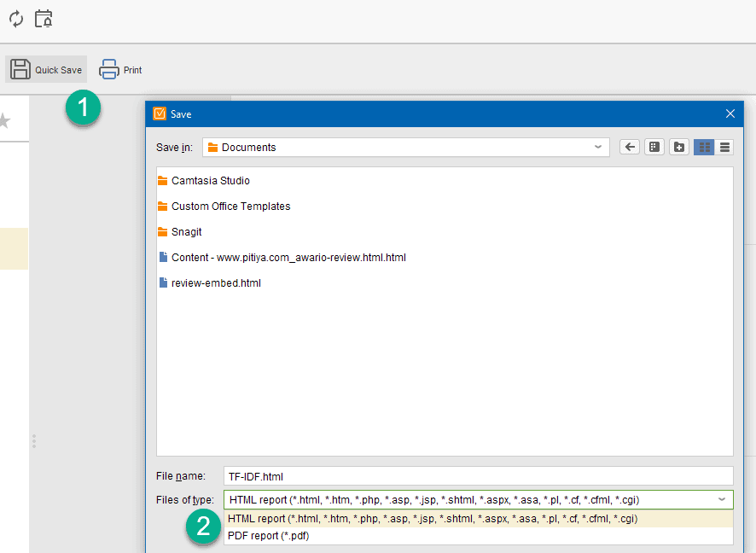This screenshot has height=553, width=756.
Task: Choose HTML report option in list
Action: pyautogui.click(x=479, y=519)
